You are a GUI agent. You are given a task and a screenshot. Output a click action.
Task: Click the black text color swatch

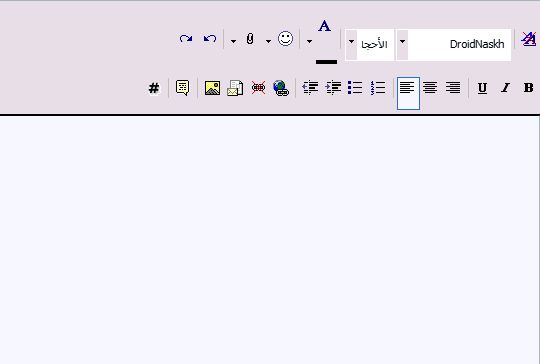[x=326, y=62]
